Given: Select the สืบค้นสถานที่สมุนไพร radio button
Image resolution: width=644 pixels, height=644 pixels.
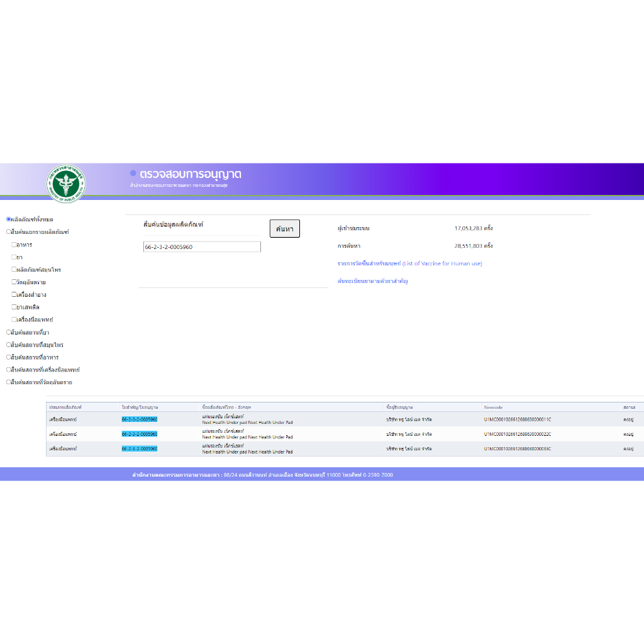Looking at the screenshot, I should coord(9,345).
